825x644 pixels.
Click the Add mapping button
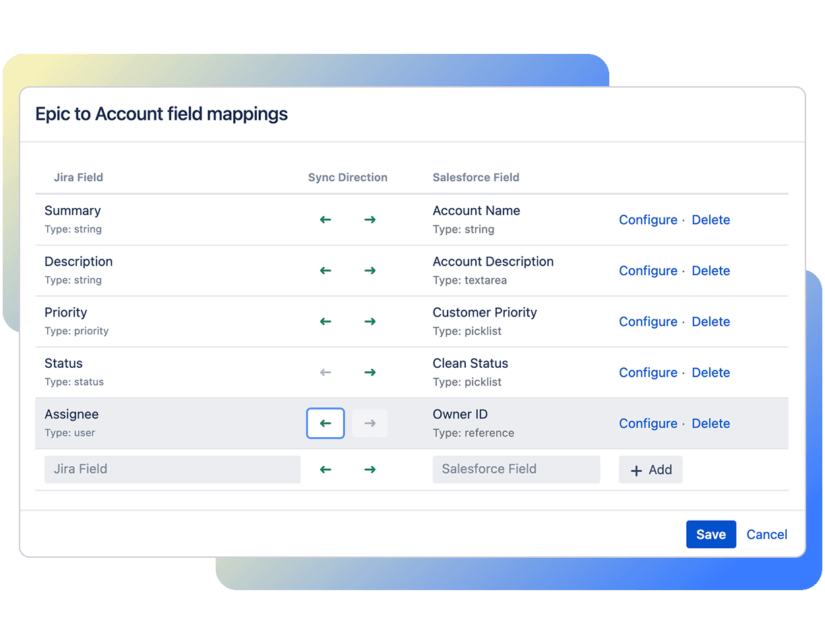click(x=650, y=470)
